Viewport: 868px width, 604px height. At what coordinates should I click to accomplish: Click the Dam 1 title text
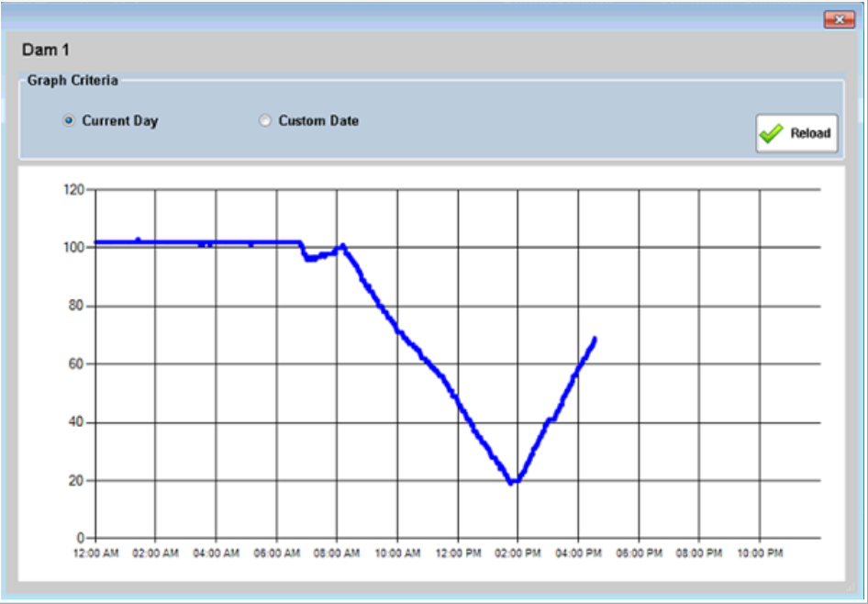46,50
